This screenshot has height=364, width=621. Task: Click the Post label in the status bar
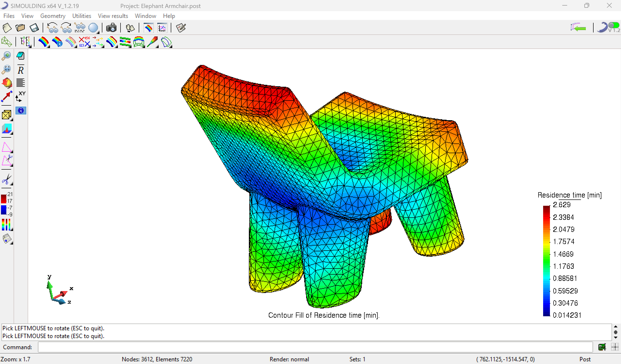click(585, 359)
